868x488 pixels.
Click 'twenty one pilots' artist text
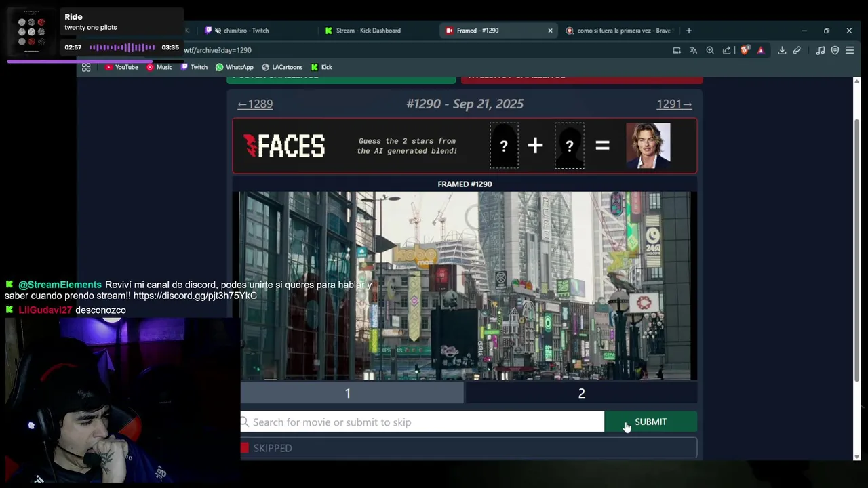[x=91, y=28]
